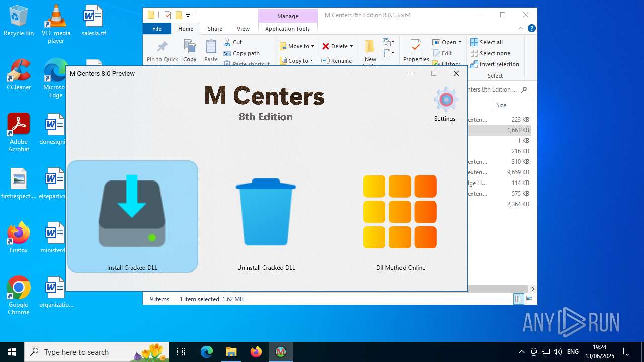This screenshot has width=644, height=362.
Task: Switch to the Home ribbon tab
Action: [186, 29]
